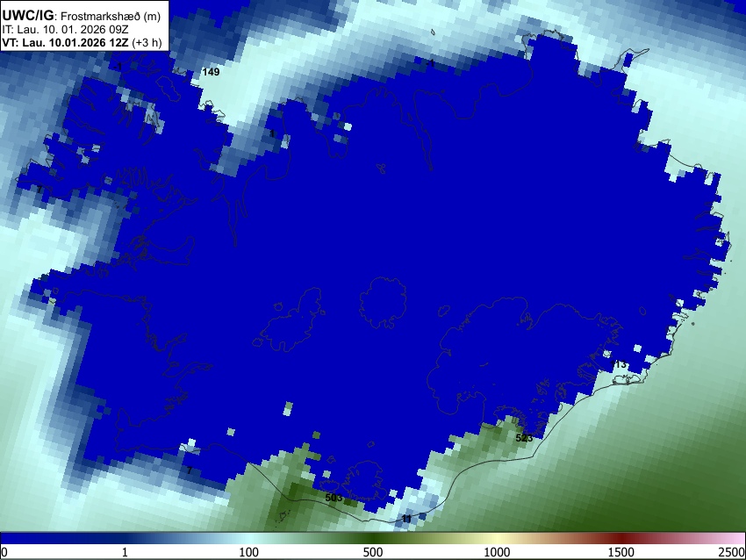
Task: Click the colour scale tick label "0"
Action: [x=4, y=552]
